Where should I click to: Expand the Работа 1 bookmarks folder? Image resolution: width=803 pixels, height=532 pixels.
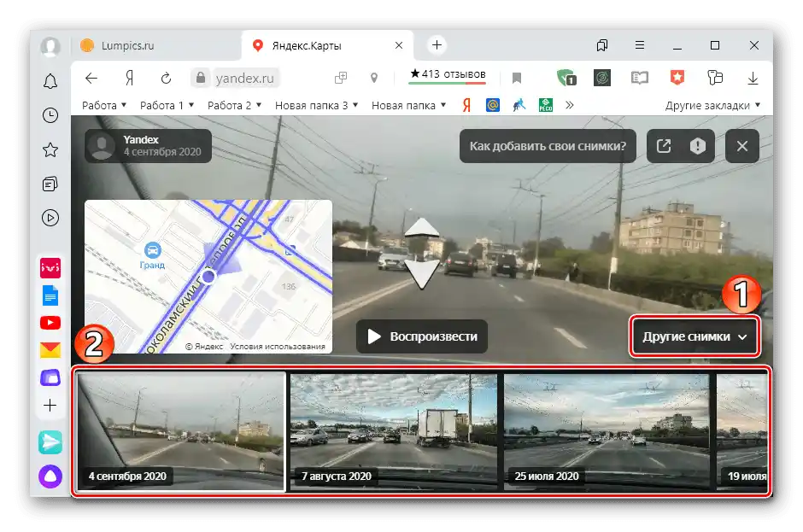click(167, 106)
